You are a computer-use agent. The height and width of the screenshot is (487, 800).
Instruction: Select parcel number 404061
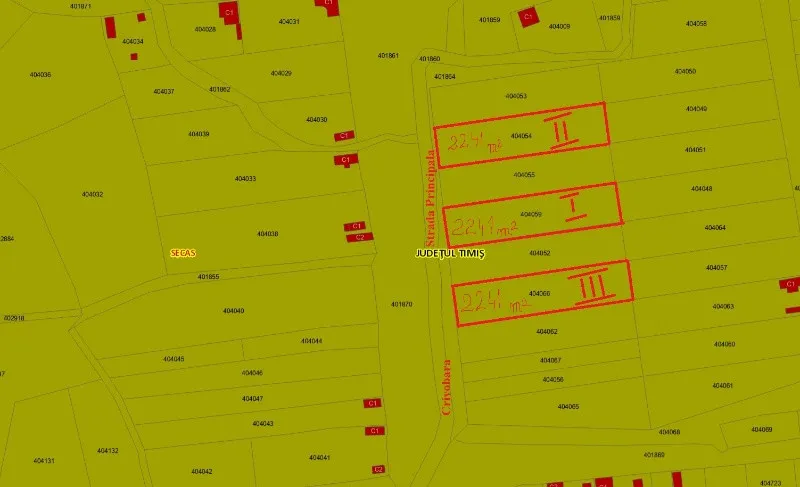(x=722, y=386)
